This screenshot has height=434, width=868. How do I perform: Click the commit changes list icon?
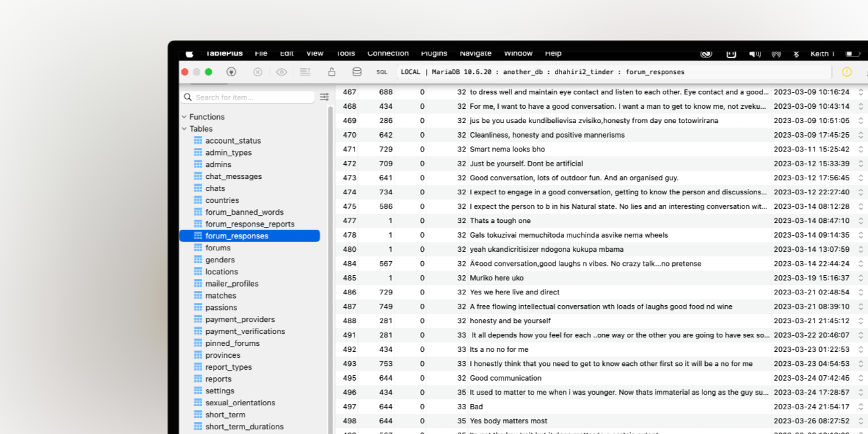pos(305,72)
